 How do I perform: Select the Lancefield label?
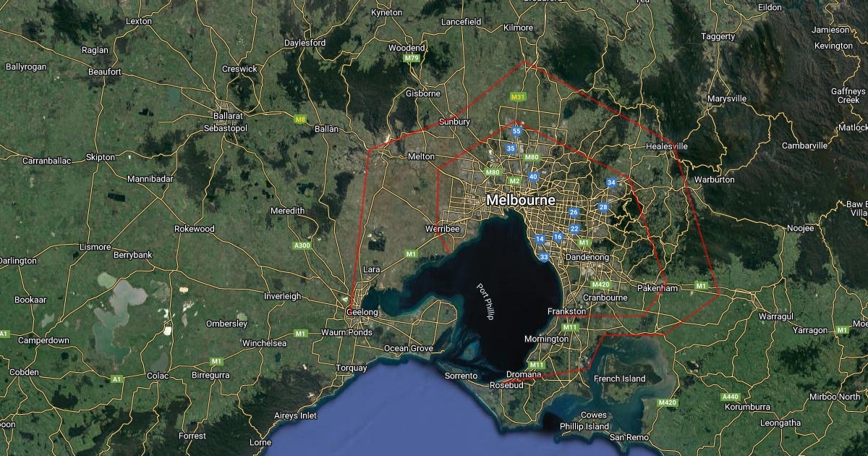[x=461, y=22]
